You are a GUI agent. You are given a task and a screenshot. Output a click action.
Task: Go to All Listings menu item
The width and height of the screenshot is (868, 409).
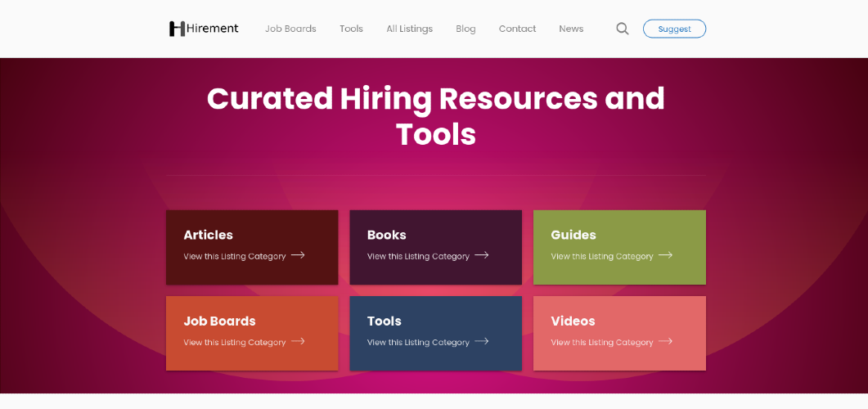click(x=410, y=29)
